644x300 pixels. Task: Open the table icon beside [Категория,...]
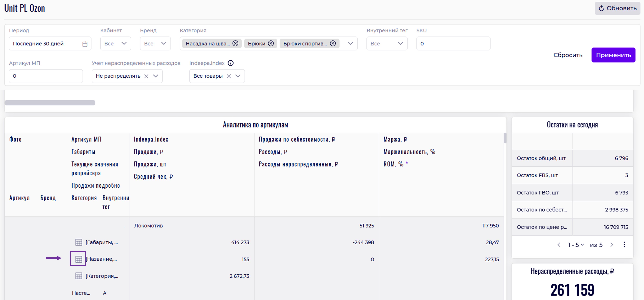point(79,276)
